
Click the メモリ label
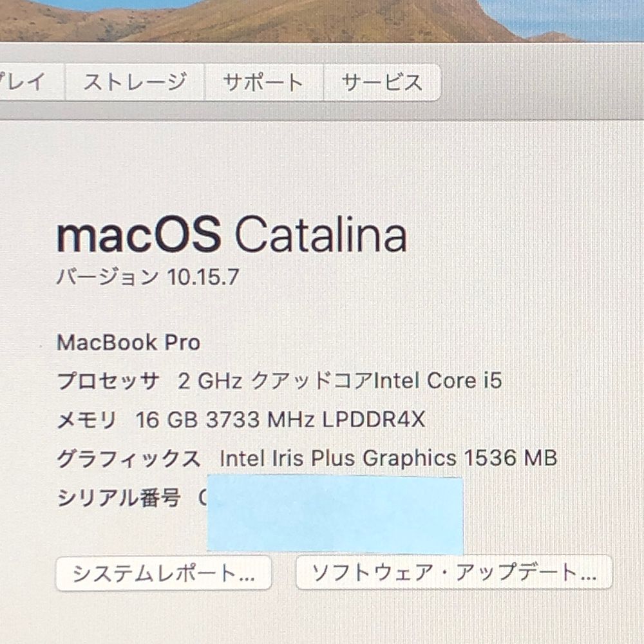tap(87, 420)
